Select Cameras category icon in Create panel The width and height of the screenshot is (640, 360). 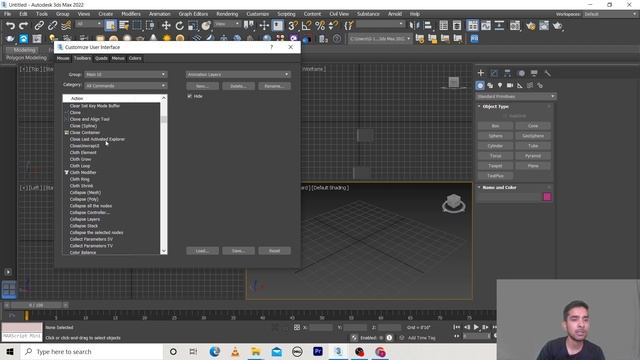[510, 85]
